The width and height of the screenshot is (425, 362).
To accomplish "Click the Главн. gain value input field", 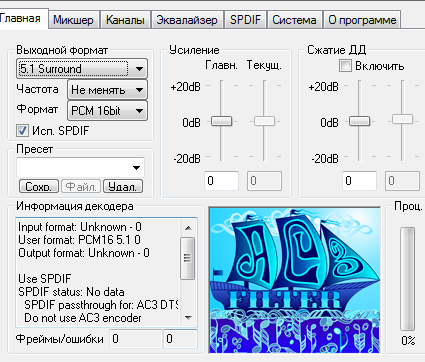I will [x=221, y=181].
